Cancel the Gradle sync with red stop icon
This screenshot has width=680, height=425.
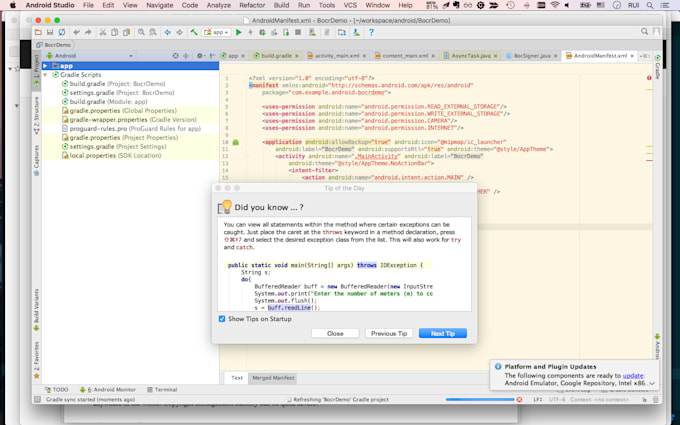pyautogui.click(x=519, y=399)
